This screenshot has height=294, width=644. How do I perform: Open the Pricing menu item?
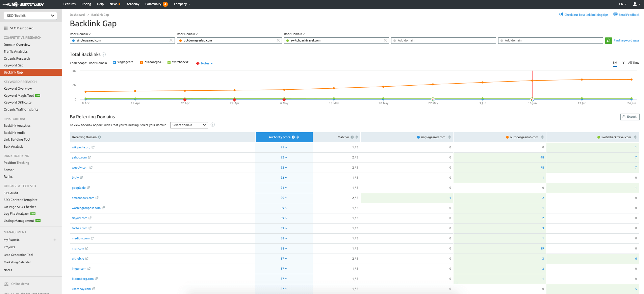tap(86, 4)
